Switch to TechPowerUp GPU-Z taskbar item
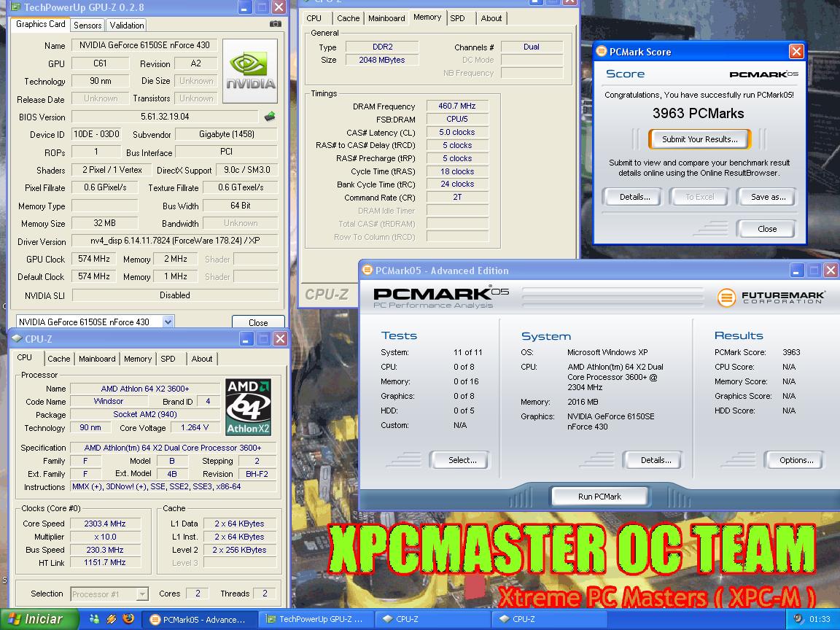The height and width of the screenshot is (630, 840). pos(316,619)
